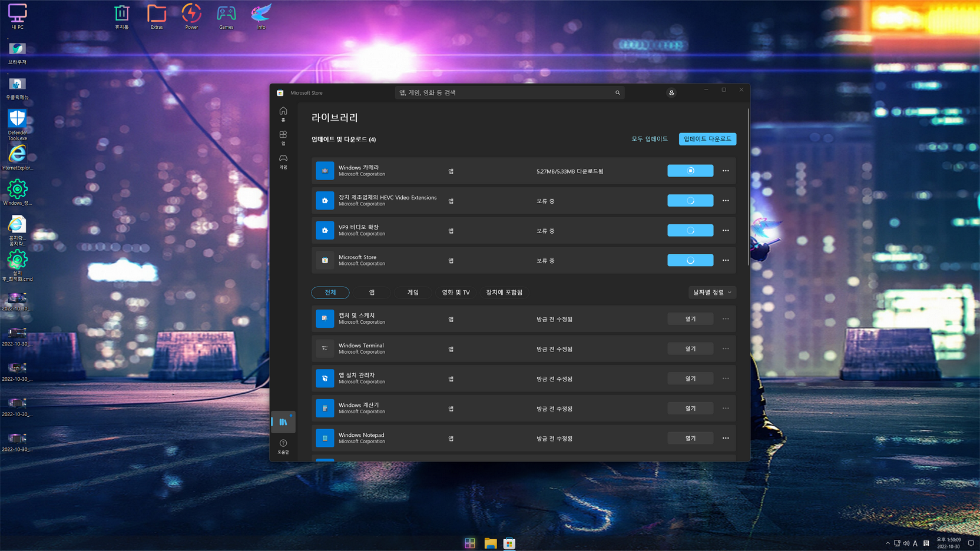Open more options for Microsoft Store row
This screenshot has height=551, width=980.
click(726, 260)
